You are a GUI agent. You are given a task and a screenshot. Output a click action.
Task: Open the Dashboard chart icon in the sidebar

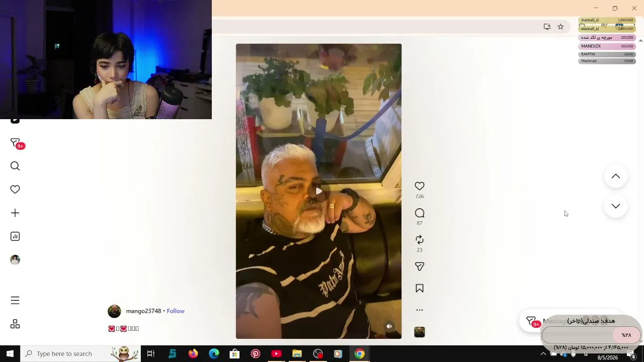(15, 236)
